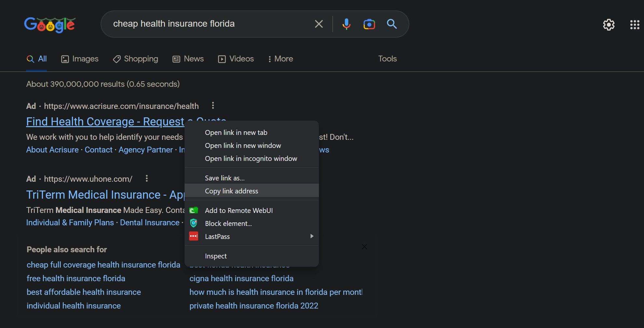
Task: Click Add to Remote WebUI
Action: pos(239,211)
